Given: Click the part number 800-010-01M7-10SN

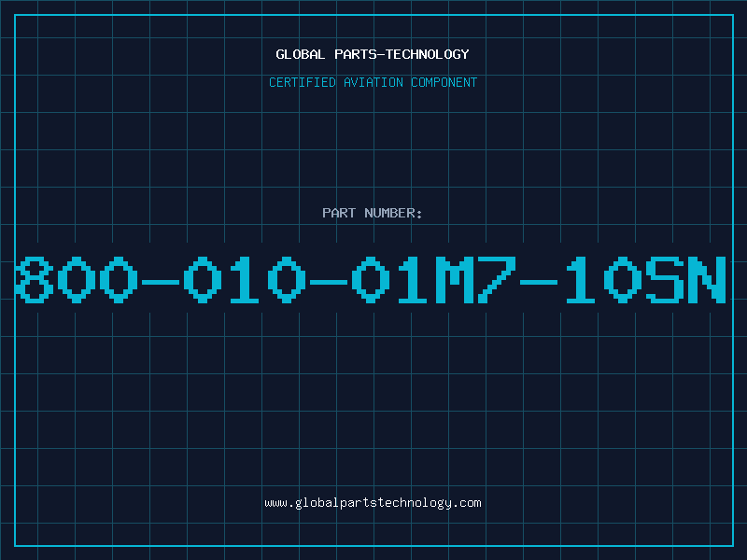Looking at the screenshot, I should (370, 279).
